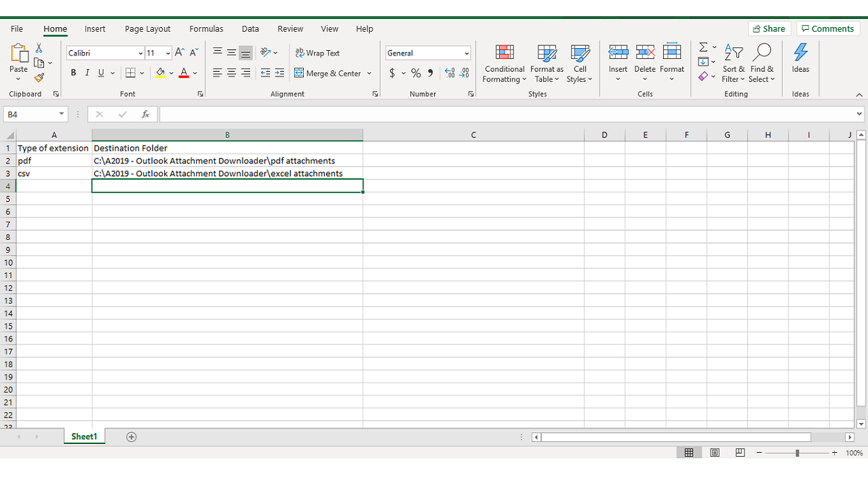Screen dimensions: 868x488
Task: Toggle Bold formatting
Action: pos(73,73)
